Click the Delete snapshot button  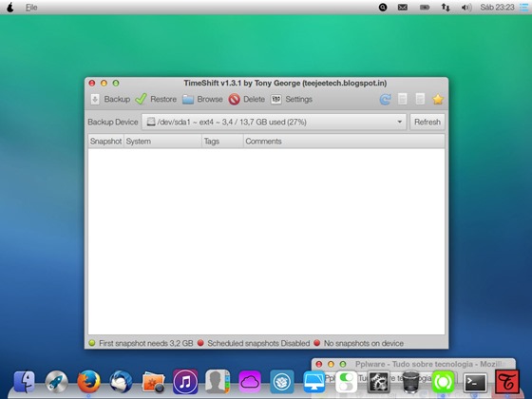[247, 100]
